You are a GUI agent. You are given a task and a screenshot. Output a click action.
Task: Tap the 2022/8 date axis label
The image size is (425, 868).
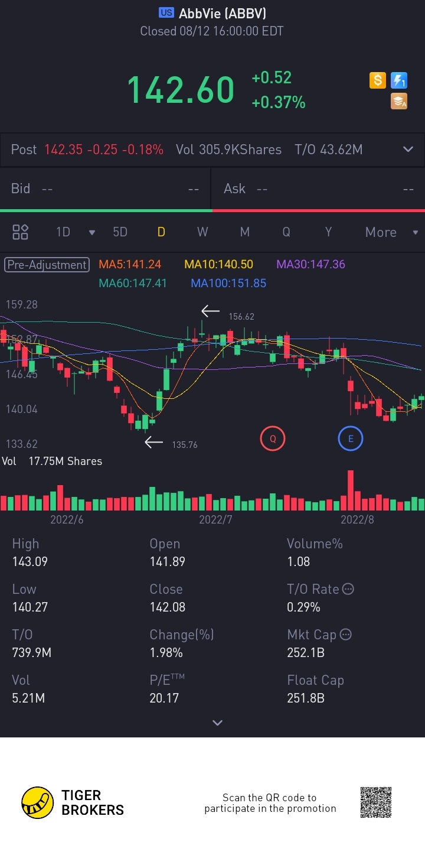(x=358, y=520)
